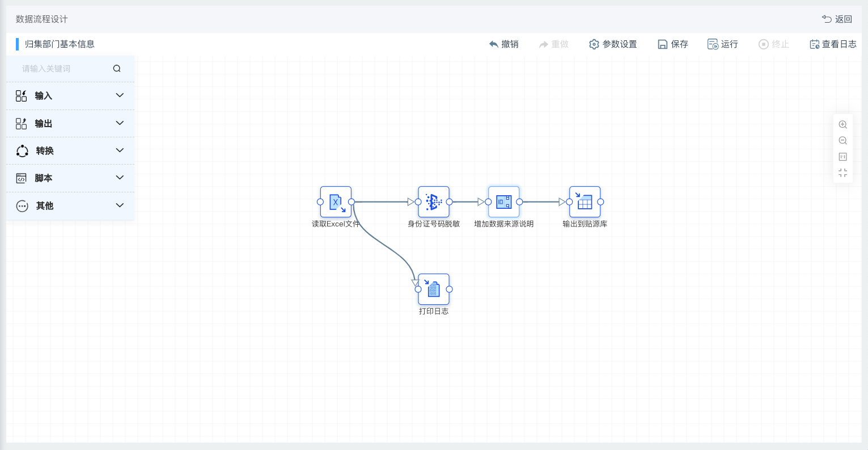This screenshot has height=450, width=868.
Task: Click the search magnifier icon
Action: tap(117, 68)
